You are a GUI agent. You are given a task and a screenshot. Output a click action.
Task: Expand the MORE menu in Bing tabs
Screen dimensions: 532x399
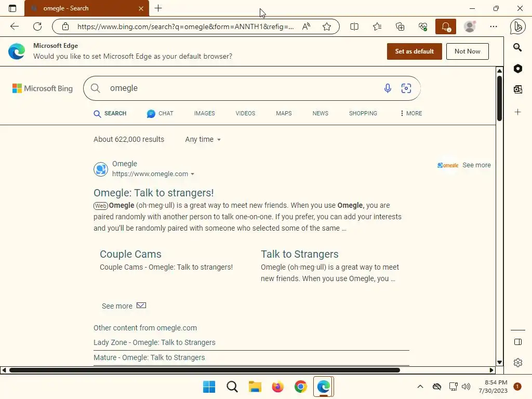pyautogui.click(x=411, y=113)
